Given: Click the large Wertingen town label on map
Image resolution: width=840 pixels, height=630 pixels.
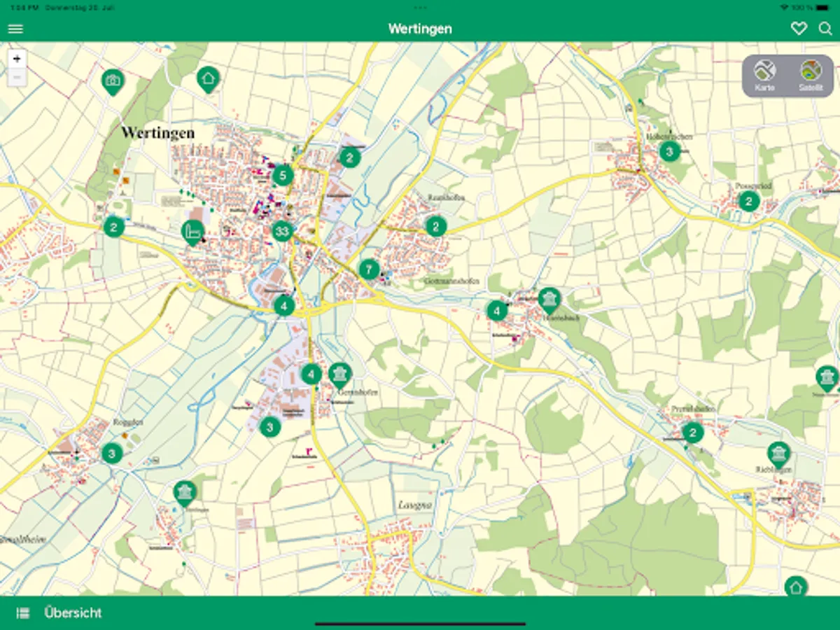Looking at the screenshot, I should tap(158, 132).
